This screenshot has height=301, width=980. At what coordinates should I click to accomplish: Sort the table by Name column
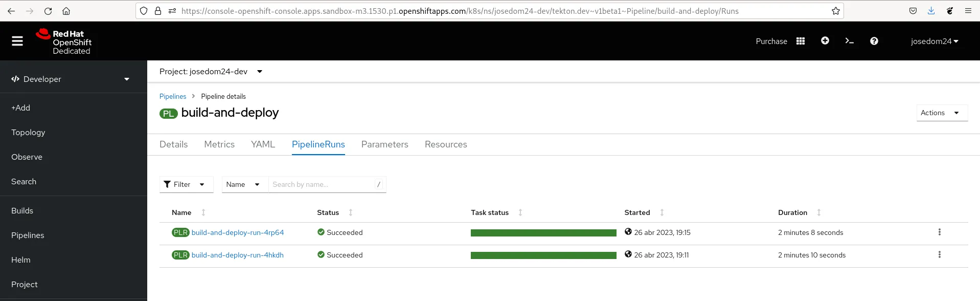tap(182, 212)
